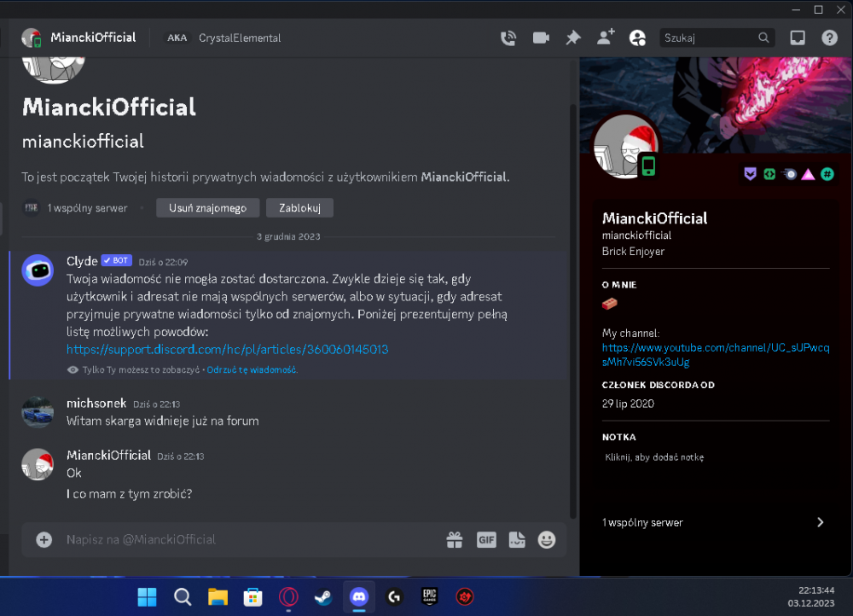Open the YouTube channel link in profile
Screen dimensions: 853x616
coord(716,355)
